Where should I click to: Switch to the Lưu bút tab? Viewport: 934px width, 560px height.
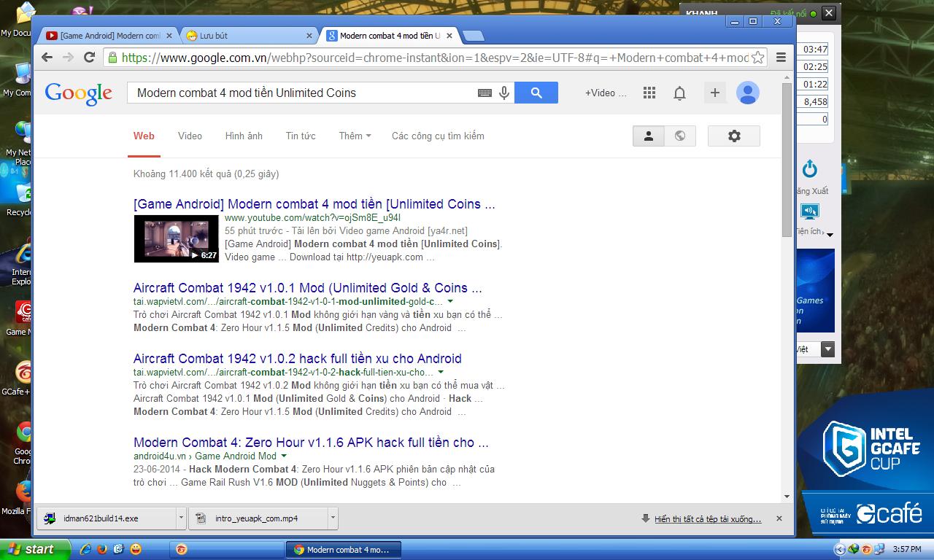coord(248,36)
